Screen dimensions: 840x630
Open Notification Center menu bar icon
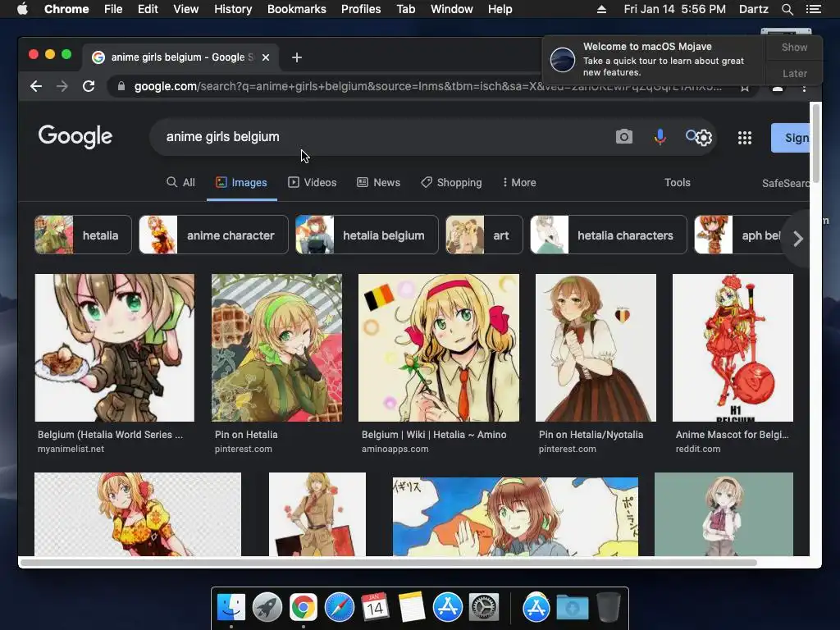[x=813, y=9]
